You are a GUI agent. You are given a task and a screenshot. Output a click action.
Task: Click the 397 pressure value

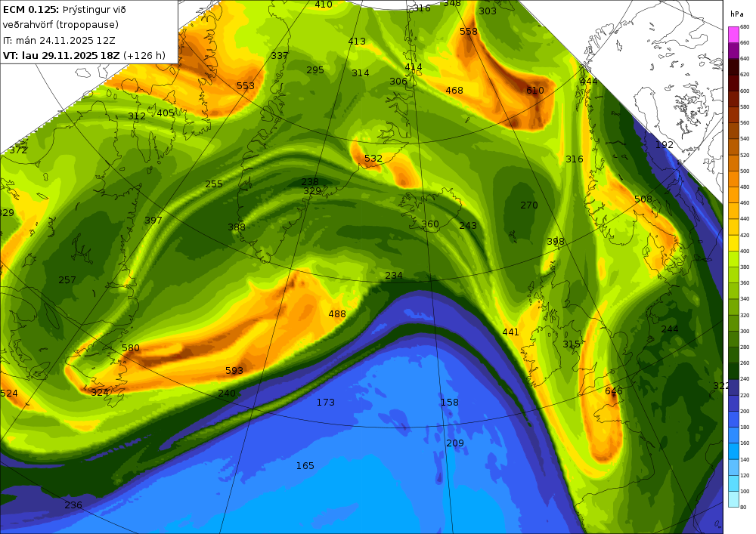click(x=153, y=220)
